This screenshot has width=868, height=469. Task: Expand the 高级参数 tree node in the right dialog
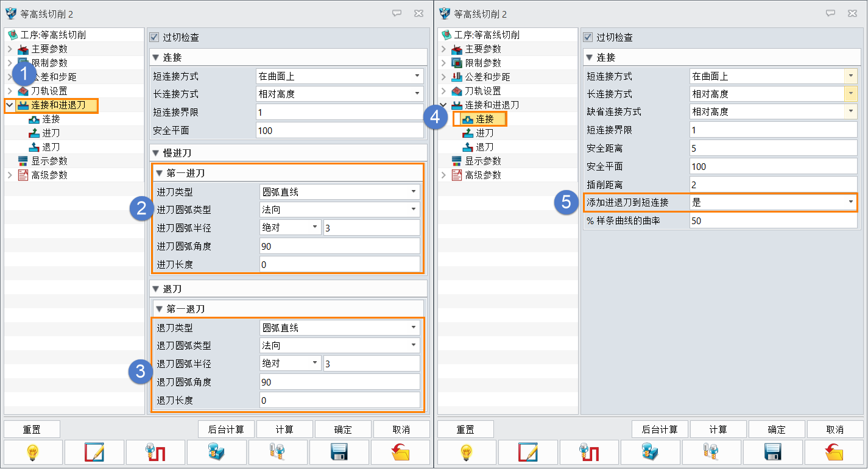click(x=443, y=175)
